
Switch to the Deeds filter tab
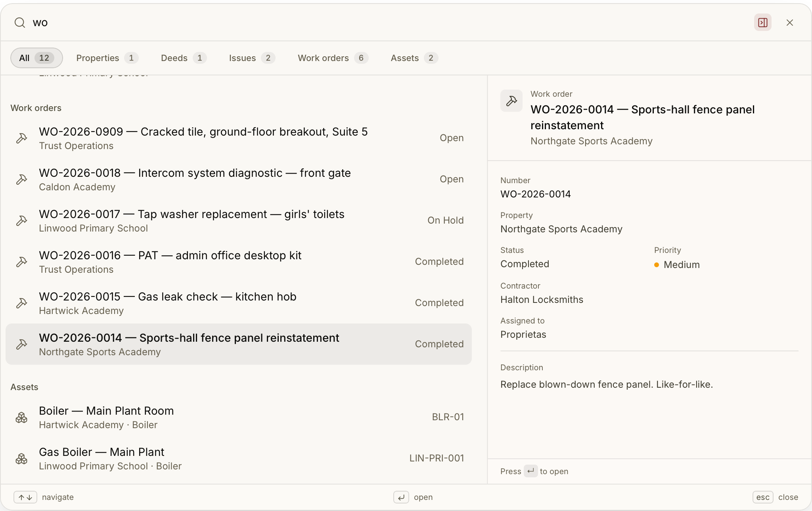tap(184, 58)
